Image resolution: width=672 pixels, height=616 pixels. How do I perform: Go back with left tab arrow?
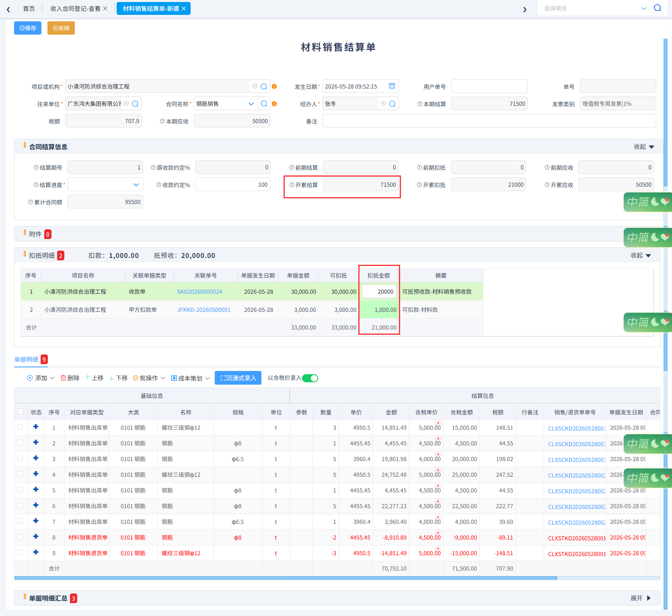8,9
